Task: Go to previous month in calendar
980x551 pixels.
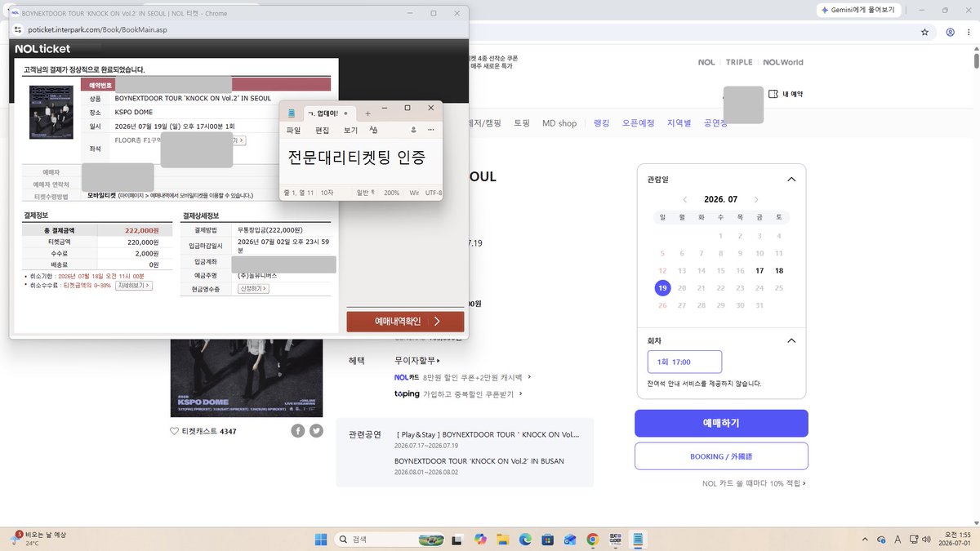Action: point(684,200)
